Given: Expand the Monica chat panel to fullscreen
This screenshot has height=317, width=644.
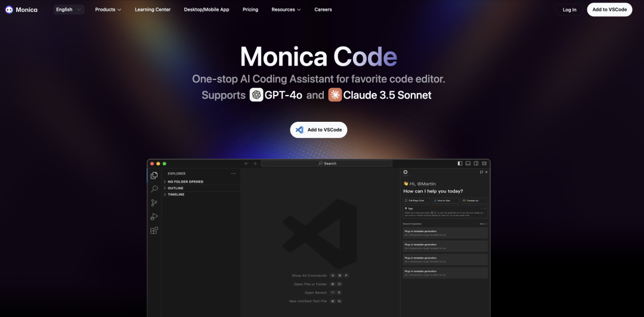Looking at the screenshot, I should click(481, 172).
